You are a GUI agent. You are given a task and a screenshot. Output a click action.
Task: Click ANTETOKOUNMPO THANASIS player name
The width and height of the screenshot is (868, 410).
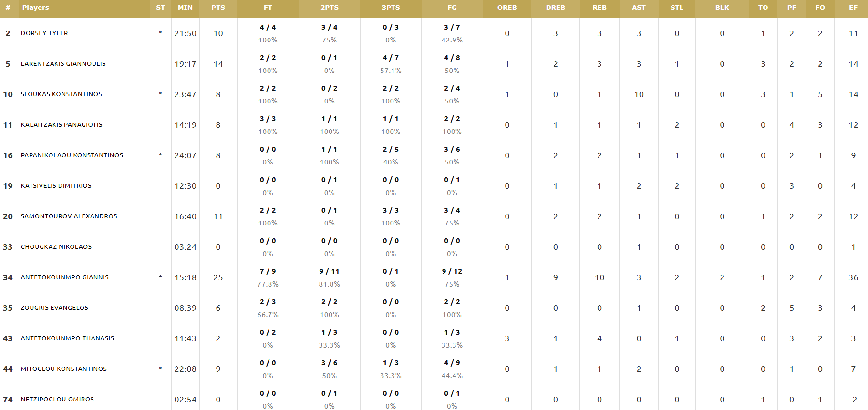[68, 338]
